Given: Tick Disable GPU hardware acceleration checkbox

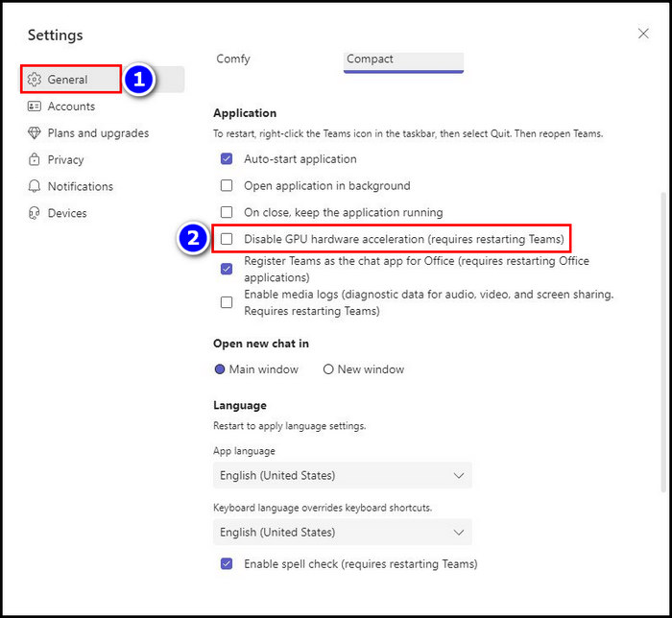Looking at the screenshot, I should click(x=227, y=239).
